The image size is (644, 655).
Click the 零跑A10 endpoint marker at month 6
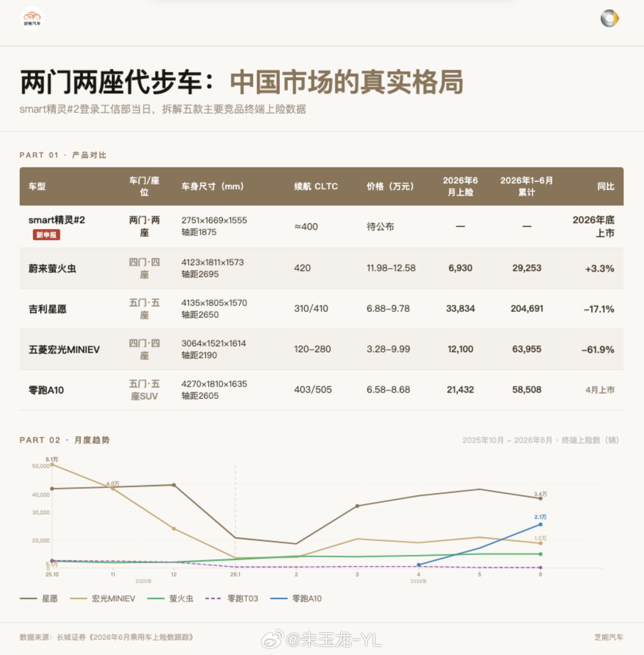tap(541, 524)
